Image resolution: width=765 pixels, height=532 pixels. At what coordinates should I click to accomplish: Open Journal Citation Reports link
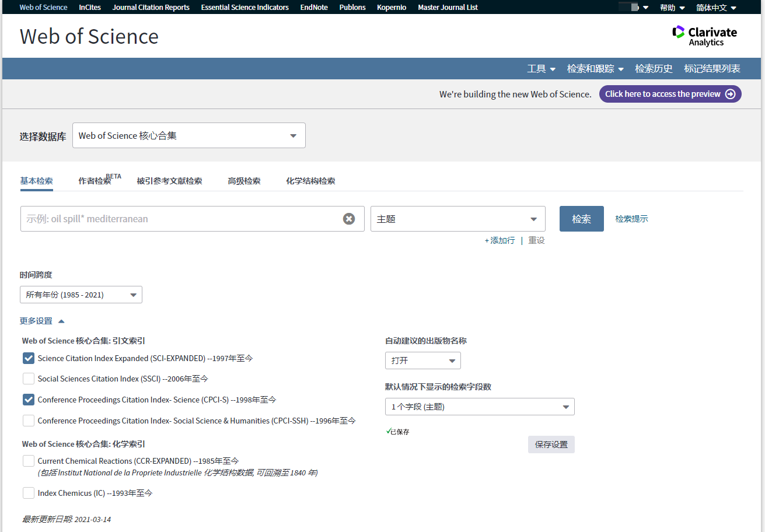tap(151, 8)
